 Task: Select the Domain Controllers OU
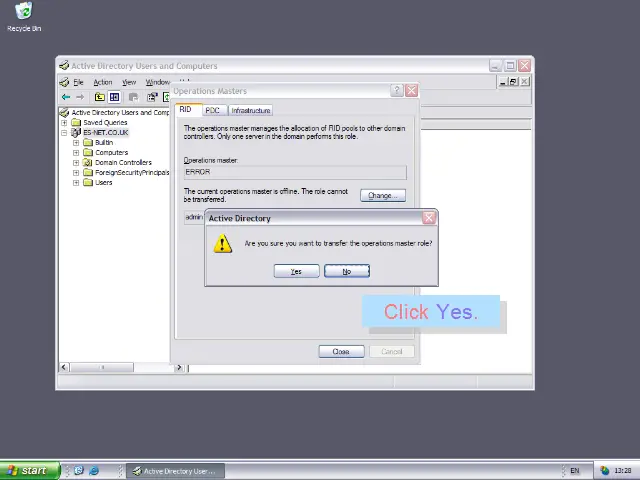(123, 162)
